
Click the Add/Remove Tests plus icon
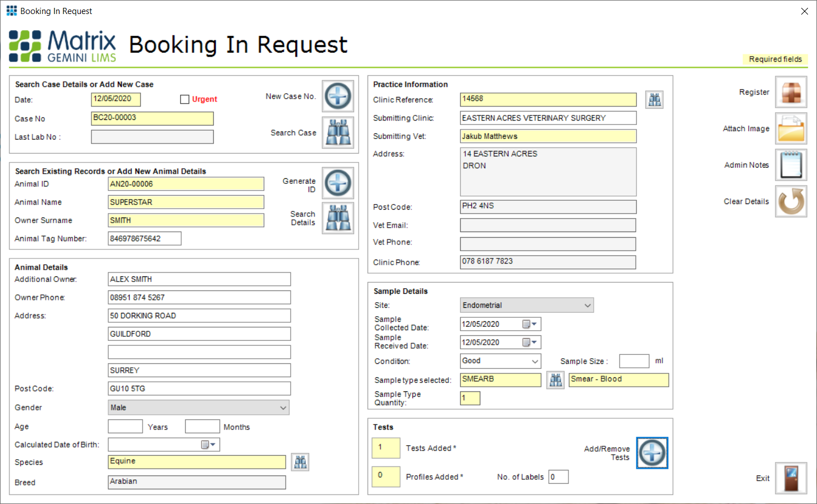coord(652,452)
